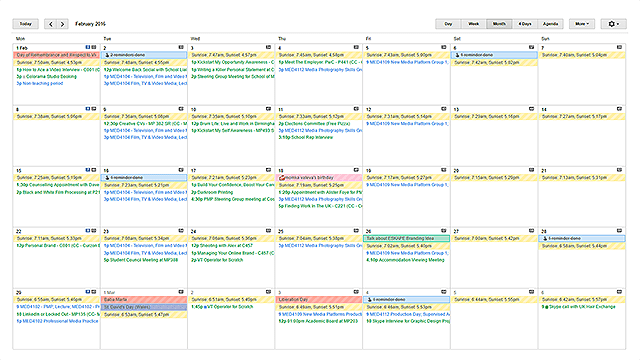The image size is (640, 360).
Task: Switch to Week view
Action: pyautogui.click(x=473, y=24)
